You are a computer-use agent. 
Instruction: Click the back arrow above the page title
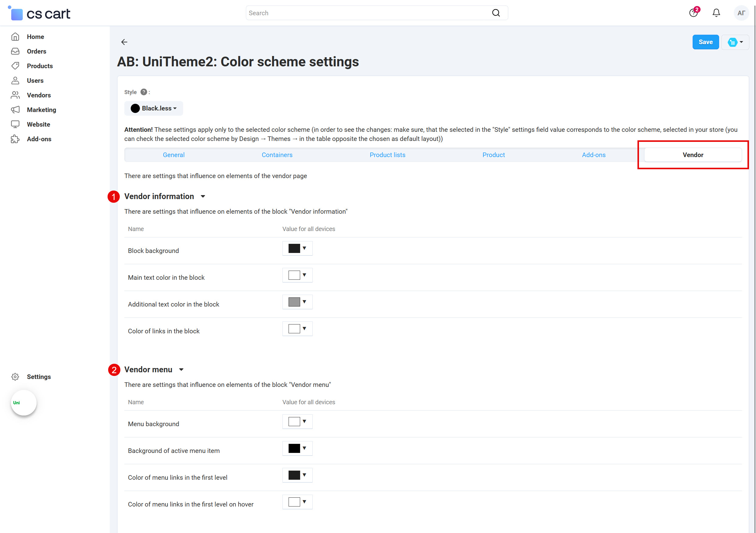coord(124,42)
